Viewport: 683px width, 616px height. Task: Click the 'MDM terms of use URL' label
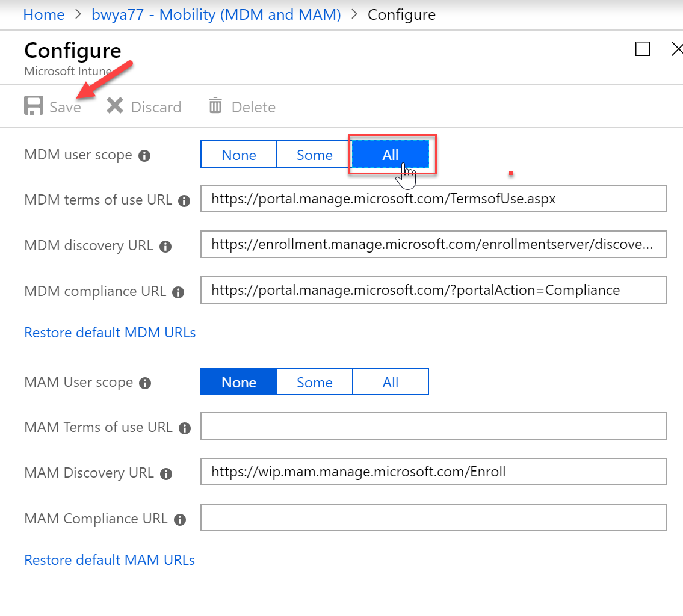[98, 200]
